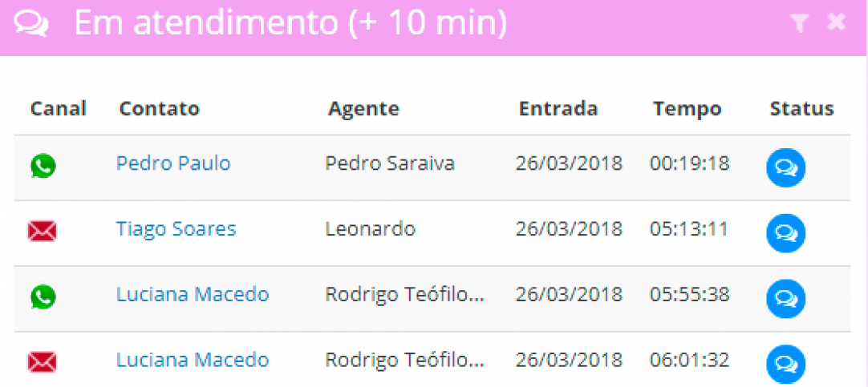Open chat status button for Pedro Paulo
868x387 pixels.
click(785, 167)
